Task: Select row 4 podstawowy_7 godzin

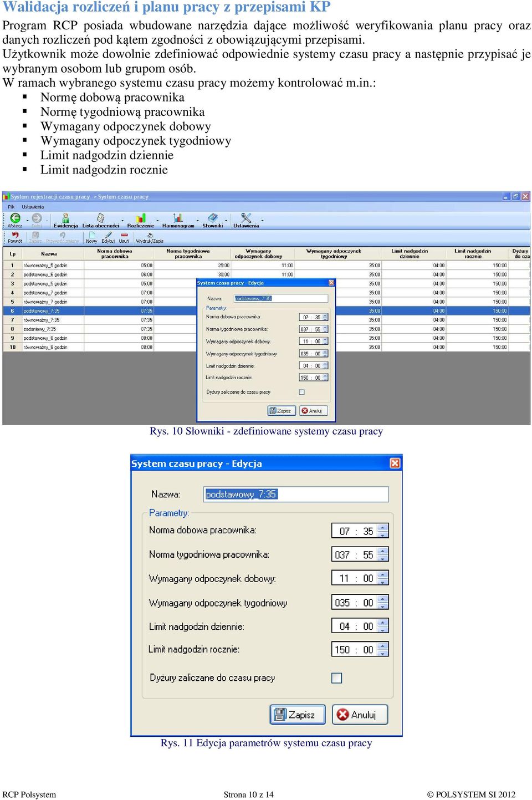Action: [x=267, y=293]
